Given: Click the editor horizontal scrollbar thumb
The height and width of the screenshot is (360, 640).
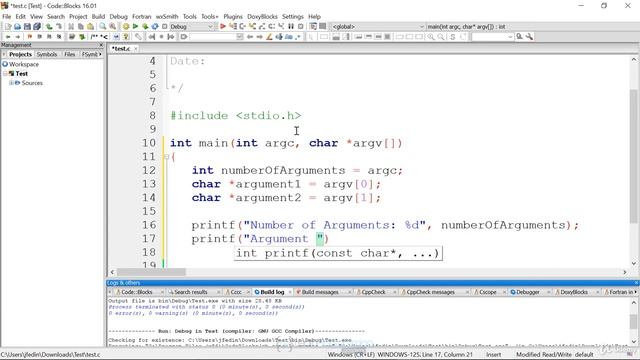Looking at the screenshot, I should click(151, 272).
